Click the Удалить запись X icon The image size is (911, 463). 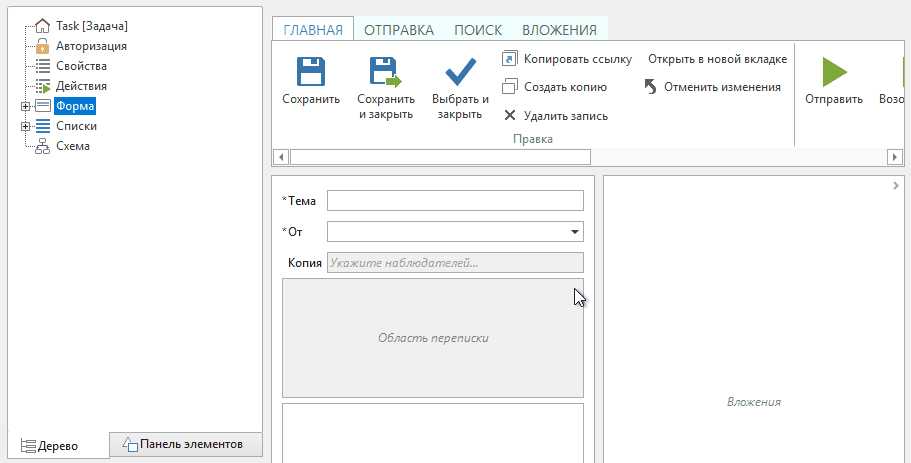pyautogui.click(x=510, y=115)
